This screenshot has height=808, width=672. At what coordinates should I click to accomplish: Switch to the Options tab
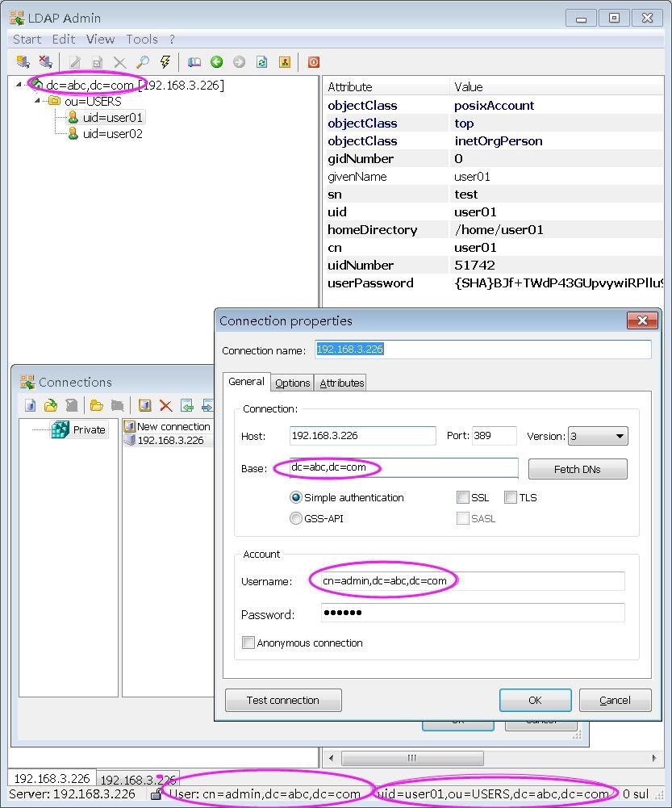pos(293,383)
